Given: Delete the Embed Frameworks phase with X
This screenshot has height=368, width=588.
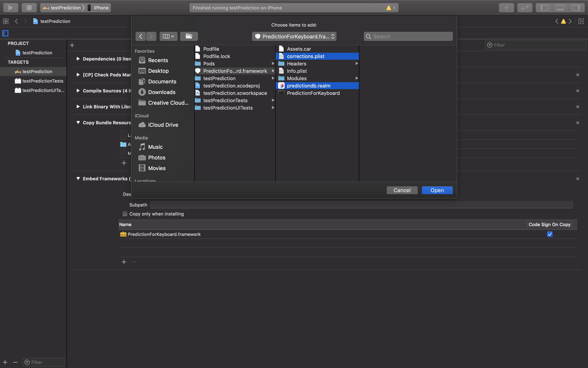Looking at the screenshot, I should pos(578,179).
